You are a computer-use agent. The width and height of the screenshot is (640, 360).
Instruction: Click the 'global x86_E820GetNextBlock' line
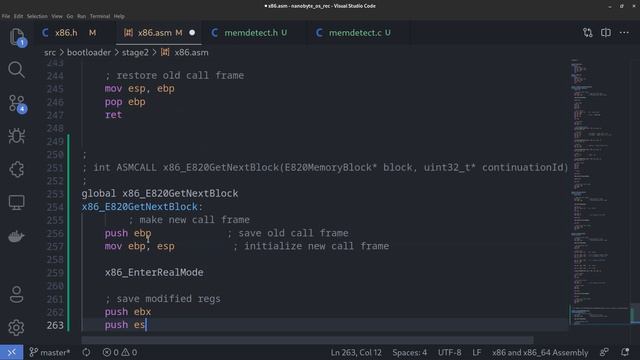160,193
